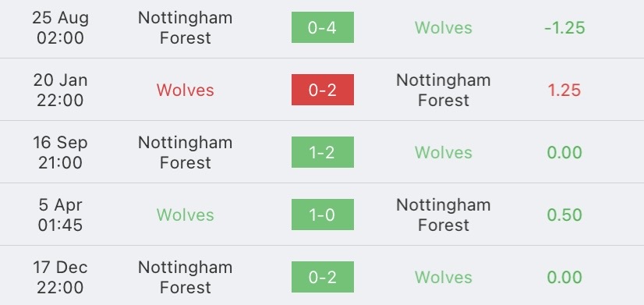Open the 1-0 score for 5 Apr

tap(323, 215)
